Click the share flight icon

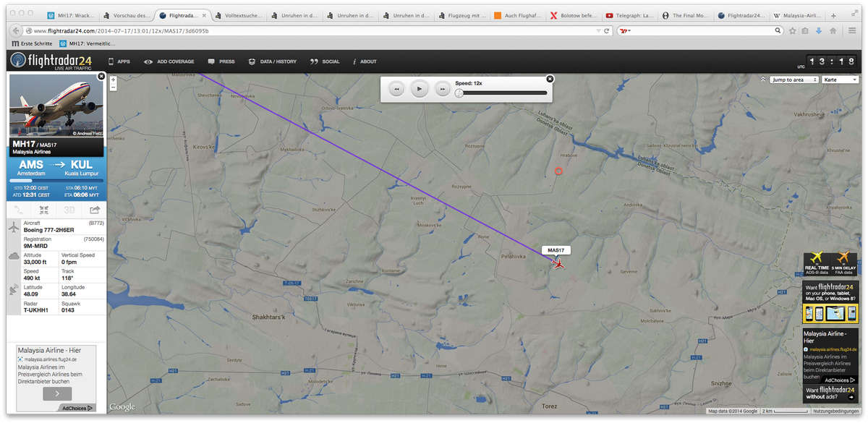click(94, 210)
